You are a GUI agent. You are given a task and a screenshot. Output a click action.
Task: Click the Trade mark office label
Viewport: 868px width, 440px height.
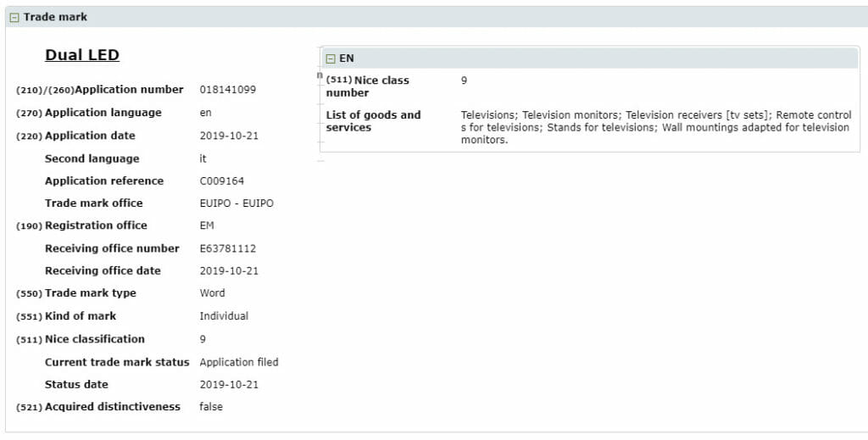[93, 203]
